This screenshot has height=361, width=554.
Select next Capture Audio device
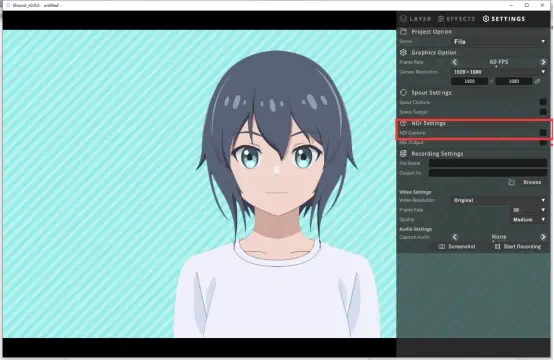tap(543, 237)
